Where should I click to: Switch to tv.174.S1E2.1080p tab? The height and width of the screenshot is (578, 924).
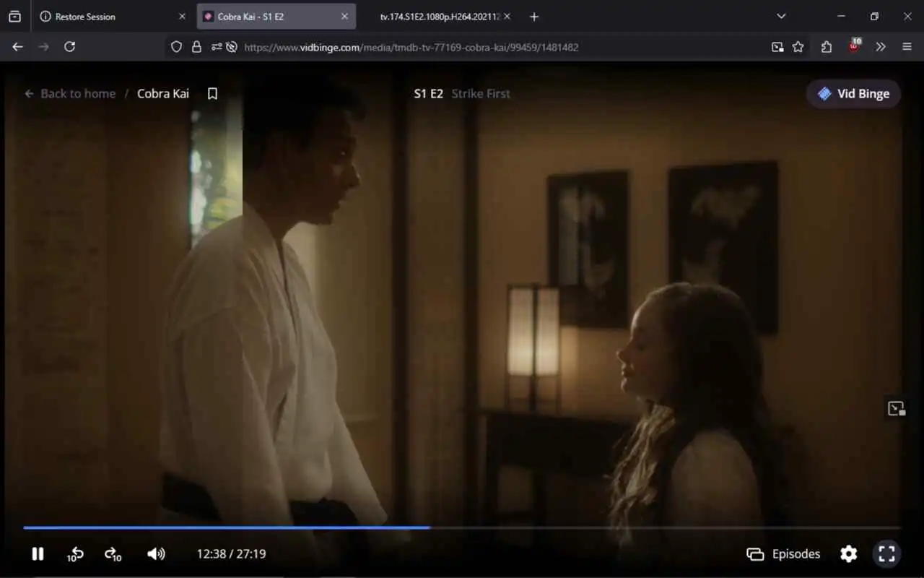(x=439, y=17)
